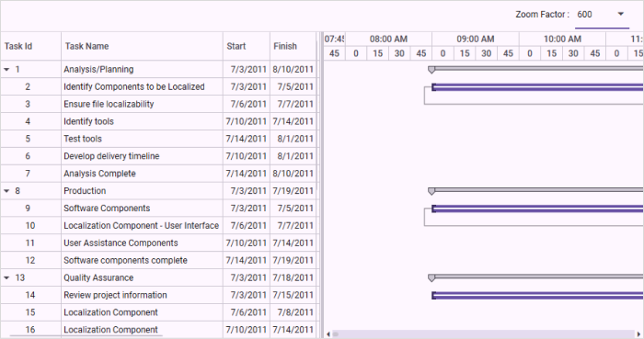This screenshot has height=339, width=644.
Task: Select the 'Software Components' task name
Action: click(x=107, y=209)
